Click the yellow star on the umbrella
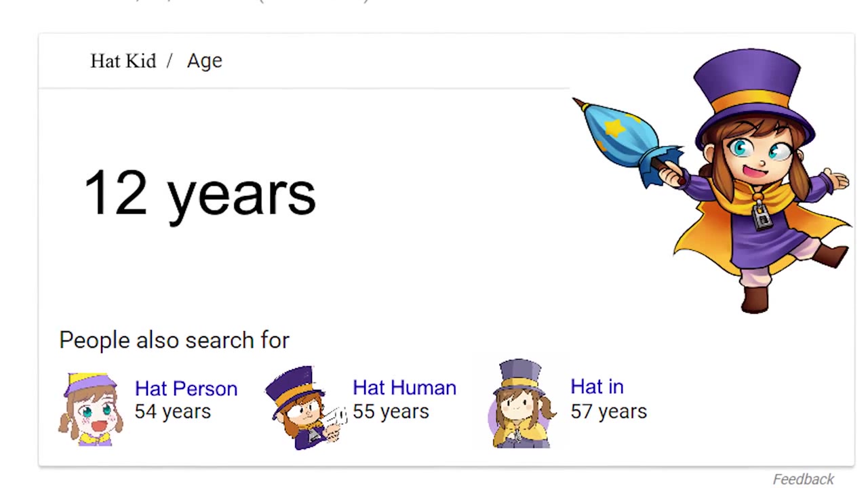This screenshot has width=868, height=488. [613, 127]
